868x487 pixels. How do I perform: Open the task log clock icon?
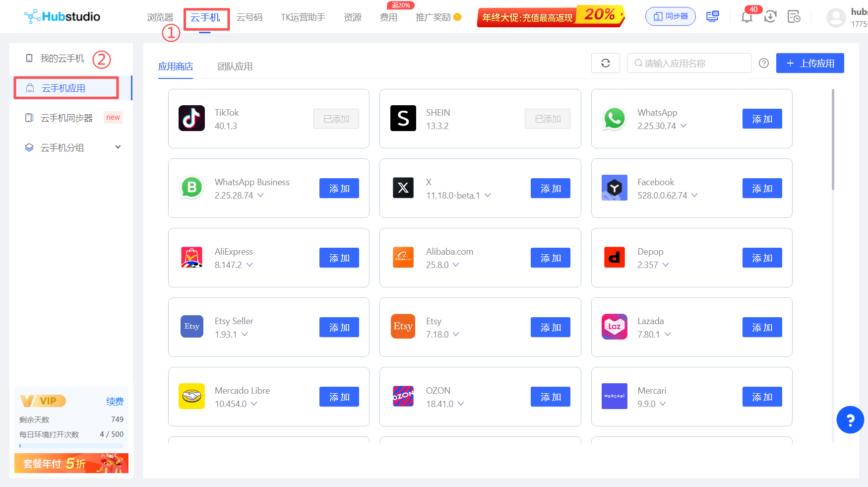pyautogui.click(x=794, y=16)
